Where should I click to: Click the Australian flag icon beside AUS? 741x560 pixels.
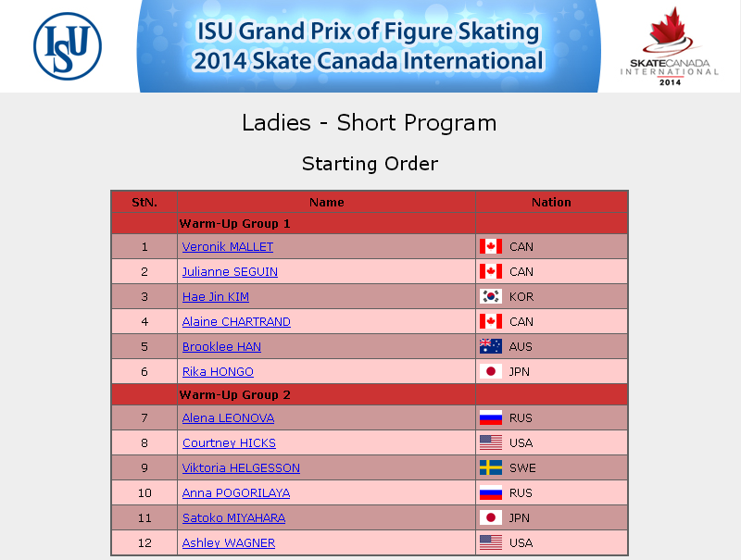(x=491, y=346)
